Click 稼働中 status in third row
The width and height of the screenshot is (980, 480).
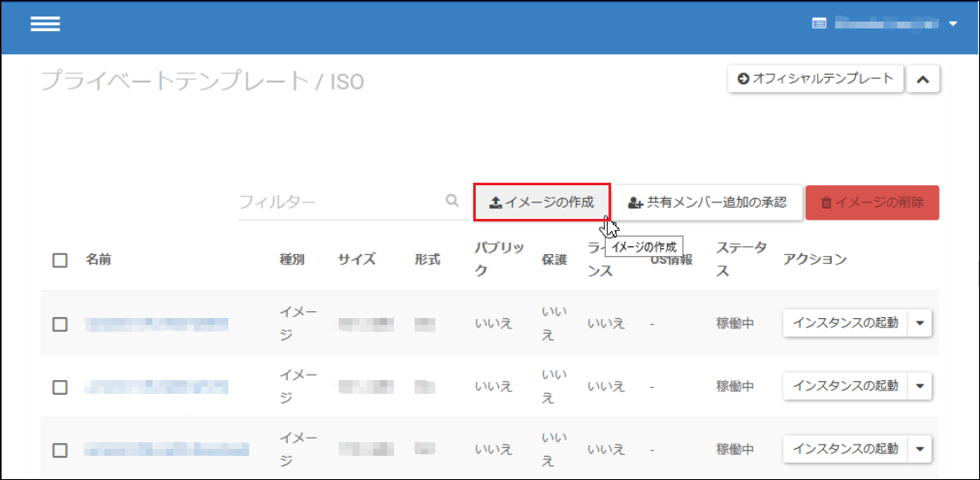735,449
